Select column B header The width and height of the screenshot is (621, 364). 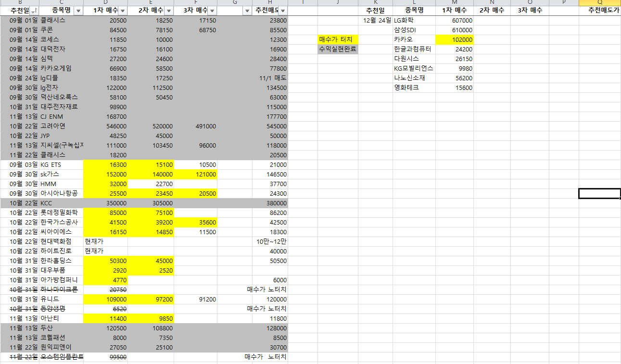click(x=20, y=2)
